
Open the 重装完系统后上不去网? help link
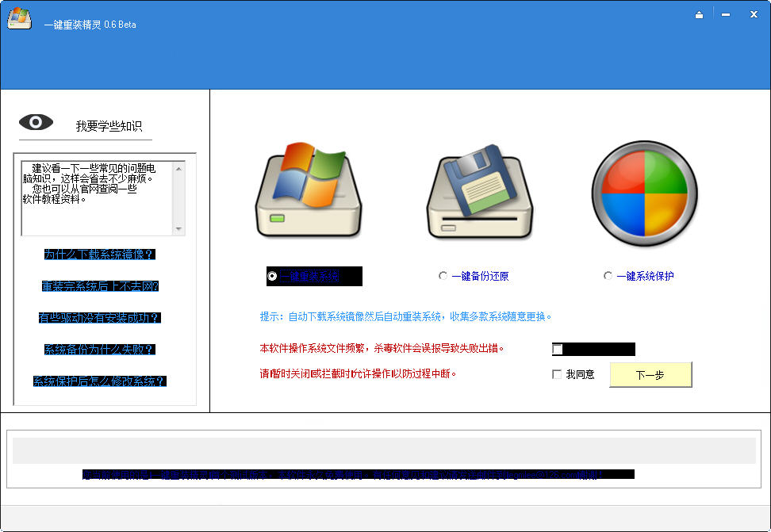coord(99,286)
